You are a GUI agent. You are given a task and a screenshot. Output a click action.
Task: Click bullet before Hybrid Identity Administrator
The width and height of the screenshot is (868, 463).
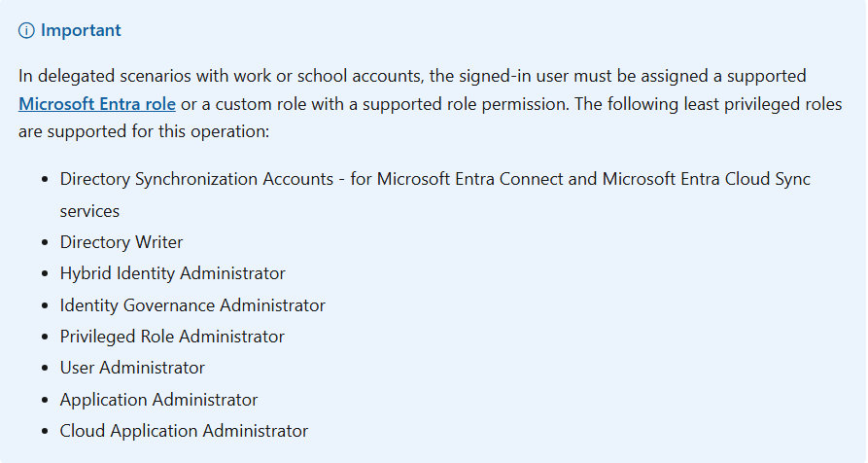pyautogui.click(x=45, y=273)
